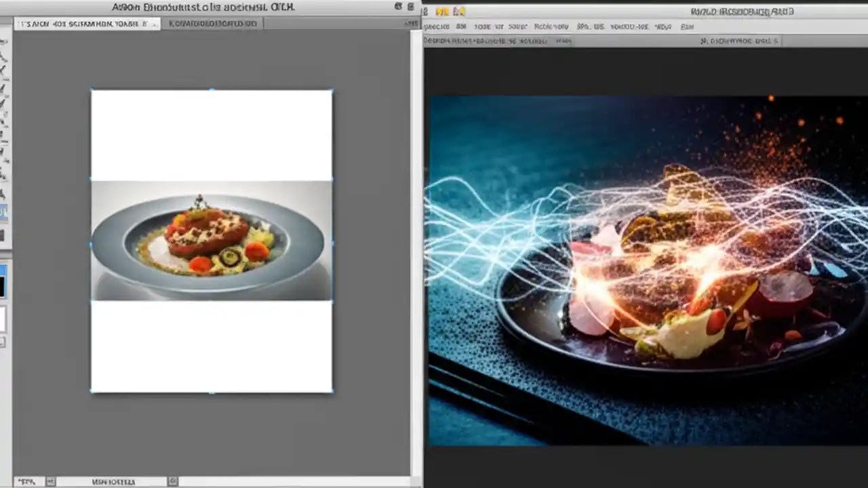The height and width of the screenshot is (488, 868).
Task: Click the black foreground color swatch
Action: 4,283
